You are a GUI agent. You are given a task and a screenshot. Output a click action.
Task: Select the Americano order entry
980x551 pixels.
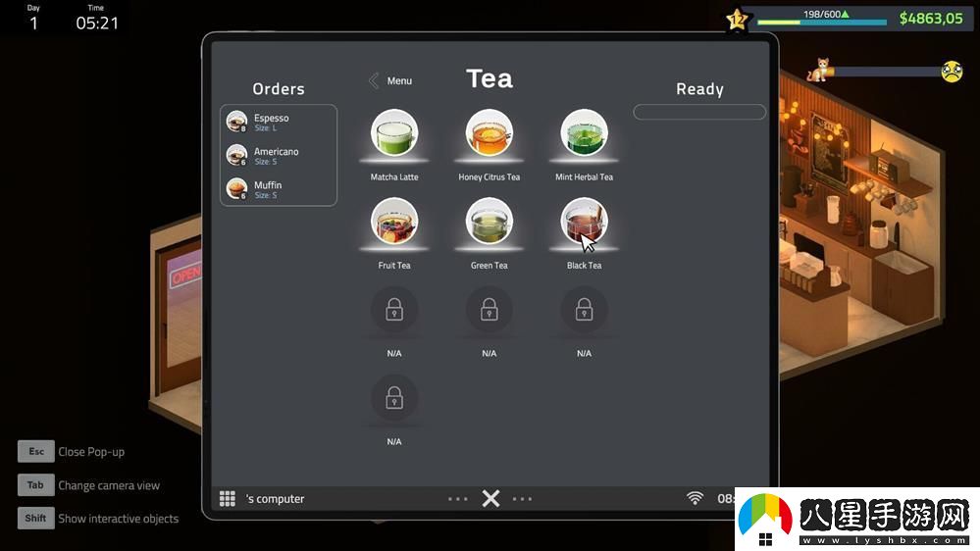(x=279, y=156)
